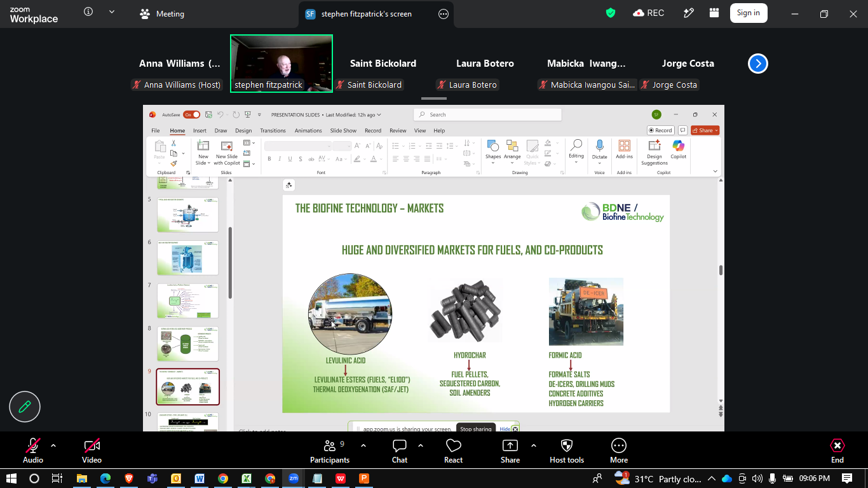This screenshot has height=488, width=868.
Task: Expand share options arrow beside Share
Action: tap(534, 445)
